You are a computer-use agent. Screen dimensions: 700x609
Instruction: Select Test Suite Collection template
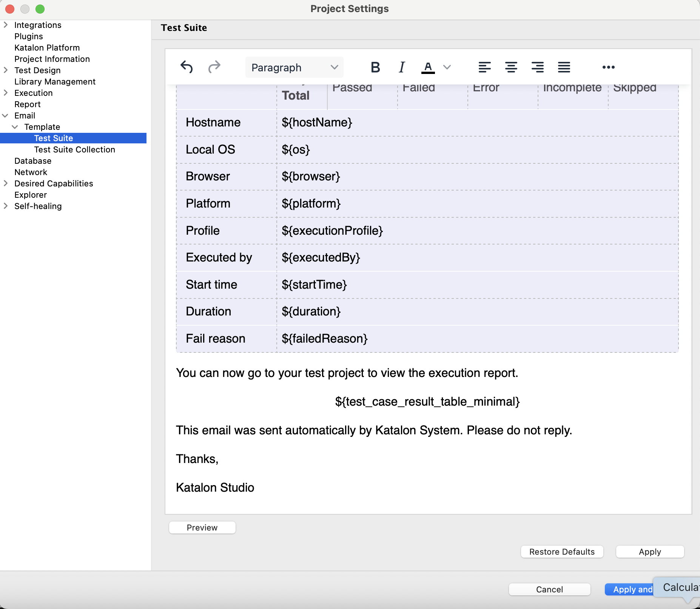75,149
